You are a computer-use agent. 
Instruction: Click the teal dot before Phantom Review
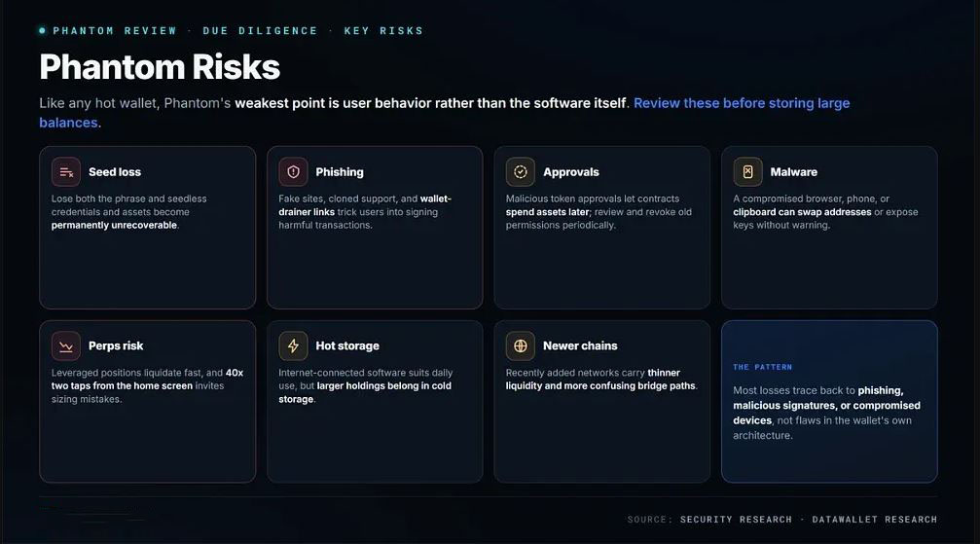(x=42, y=30)
